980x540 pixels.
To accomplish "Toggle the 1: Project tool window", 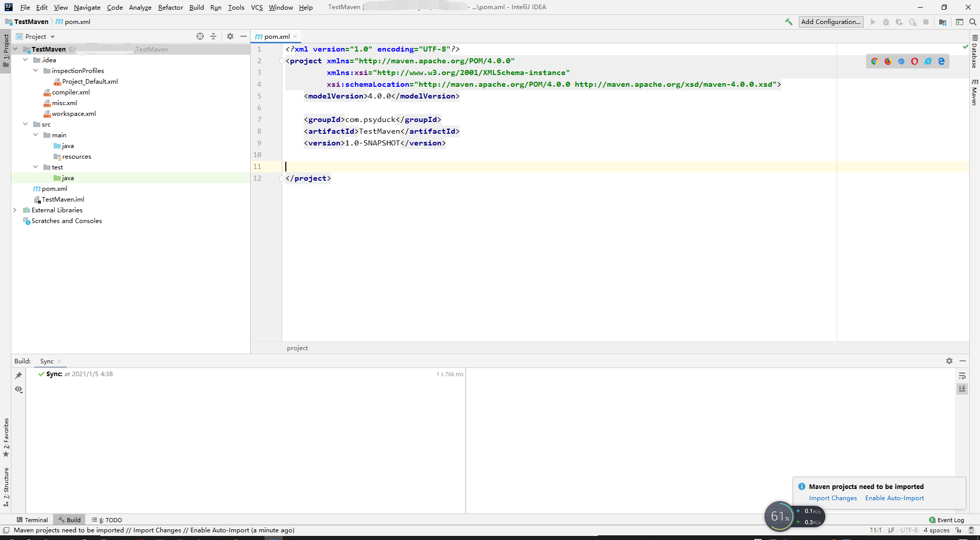I will coord(6,51).
